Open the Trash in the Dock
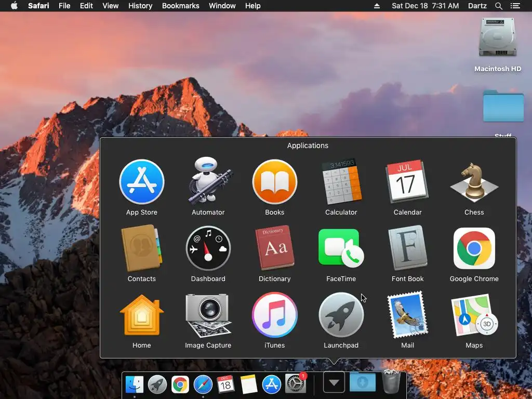Viewport: 532px width, 399px height. [x=391, y=382]
